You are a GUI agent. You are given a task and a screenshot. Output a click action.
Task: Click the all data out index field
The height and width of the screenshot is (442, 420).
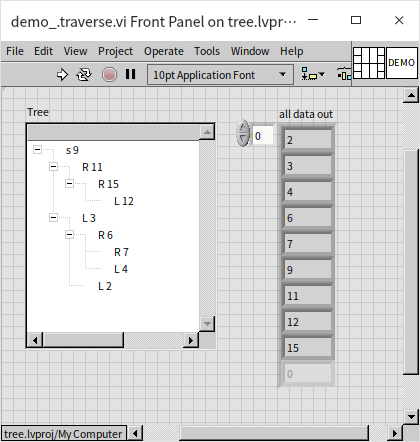click(263, 136)
